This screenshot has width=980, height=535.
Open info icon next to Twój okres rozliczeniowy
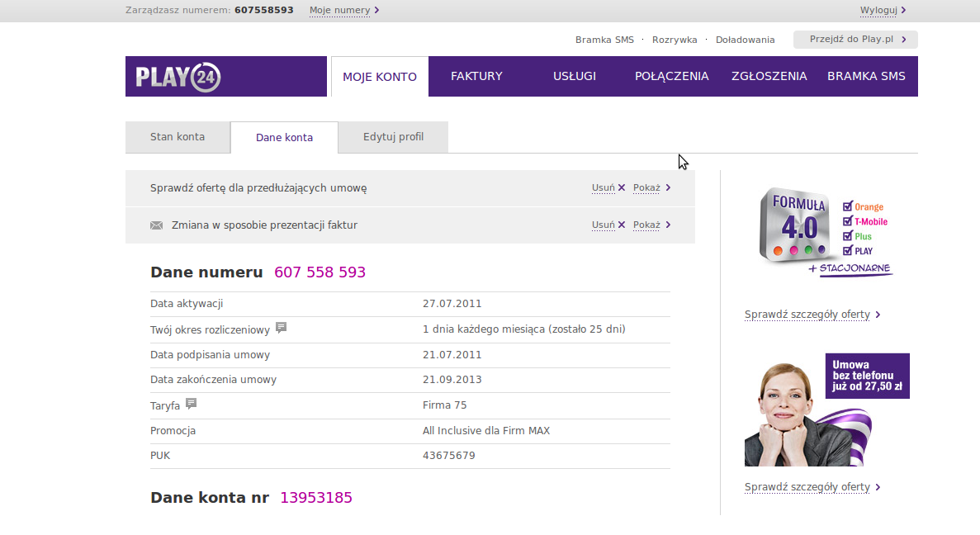click(282, 328)
